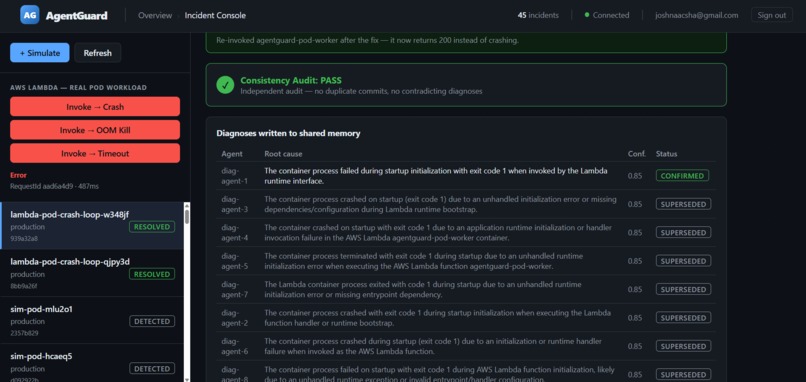Click the green Connected status dot
The image size is (806, 382).
(x=587, y=15)
